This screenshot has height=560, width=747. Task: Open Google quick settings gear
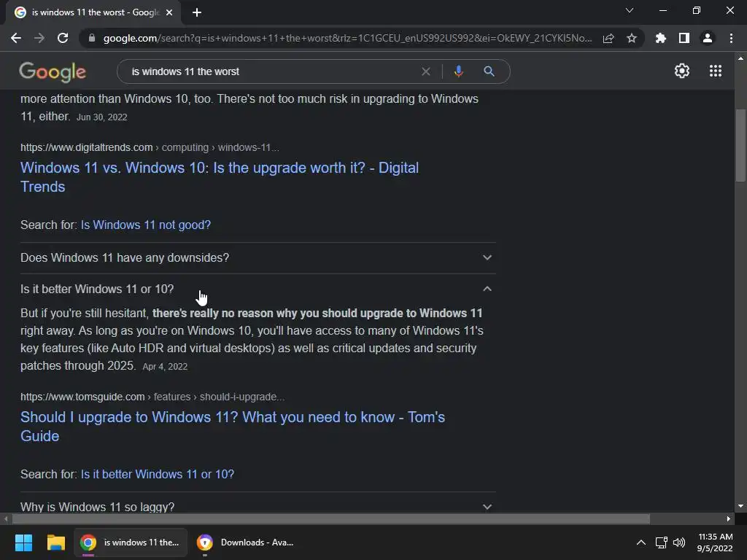pos(682,71)
